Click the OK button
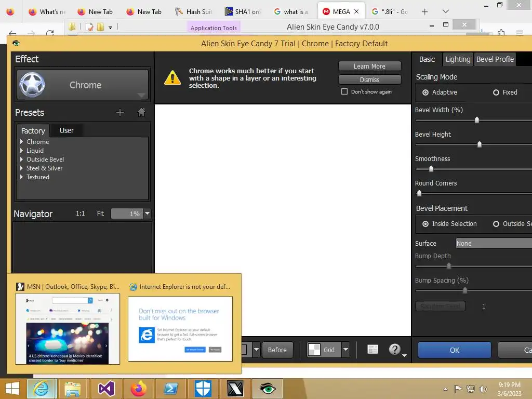The width and height of the screenshot is (532, 399). click(454, 350)
